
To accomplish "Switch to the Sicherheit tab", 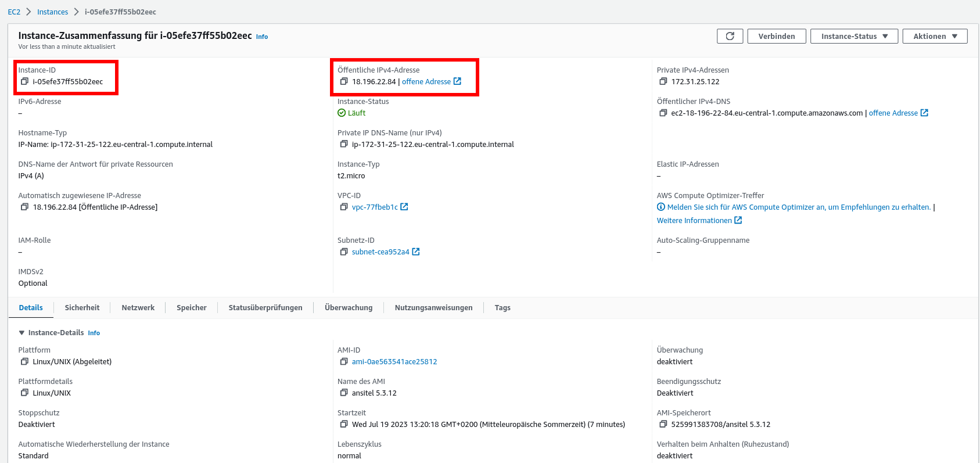I will 82,307.
